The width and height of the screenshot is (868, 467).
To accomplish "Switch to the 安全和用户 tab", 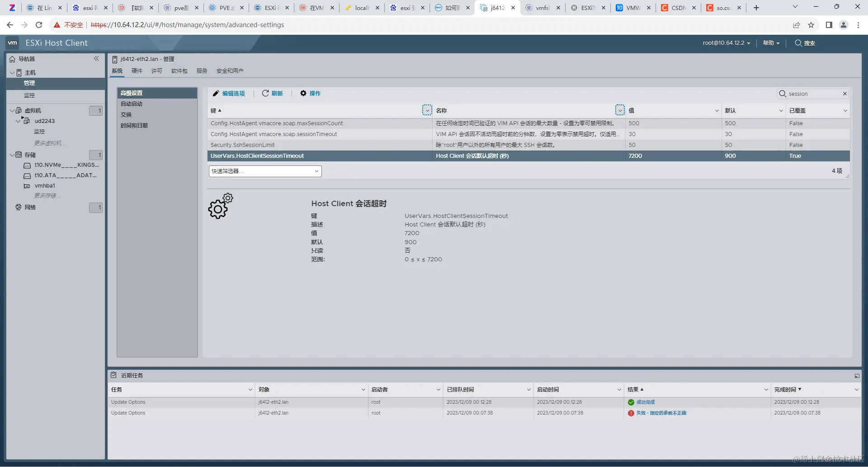I will click(230, 71).
